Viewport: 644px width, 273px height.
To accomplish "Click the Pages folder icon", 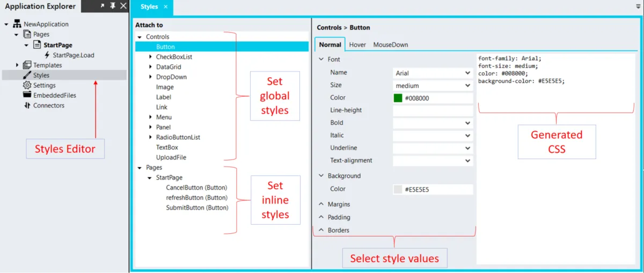I will click(x=27, y=34).
